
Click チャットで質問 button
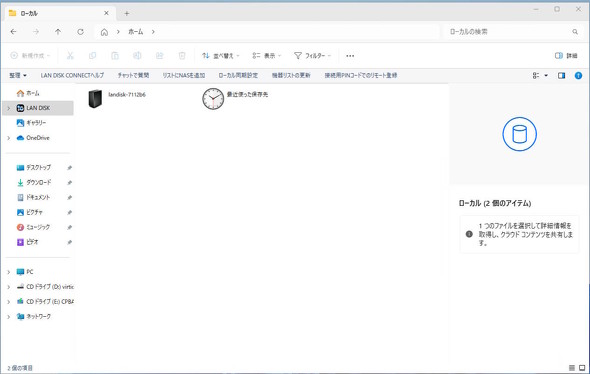tap(133, 76)
